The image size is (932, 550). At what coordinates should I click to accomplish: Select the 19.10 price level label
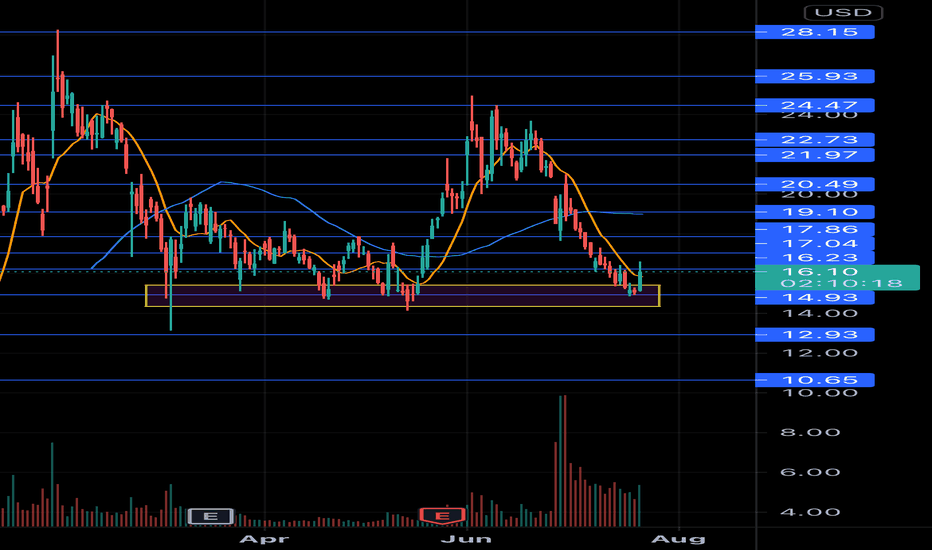[x=814, y=212]
